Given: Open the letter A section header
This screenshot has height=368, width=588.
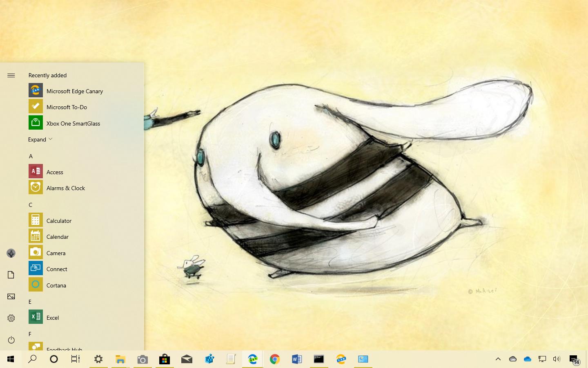Looking at the screenshot, I should click(30, 156).
